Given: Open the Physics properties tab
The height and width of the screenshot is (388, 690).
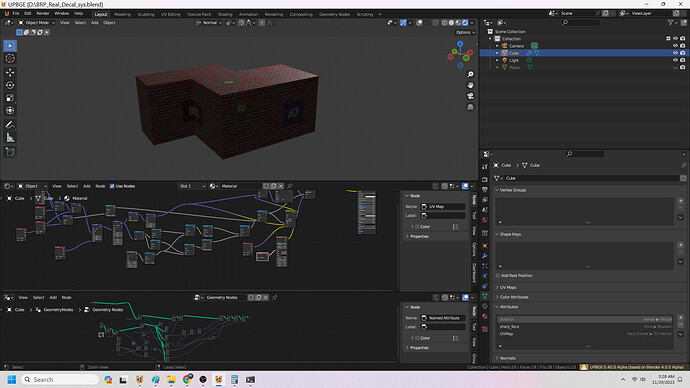Looking at the screenshot, I should coord(484,276).
